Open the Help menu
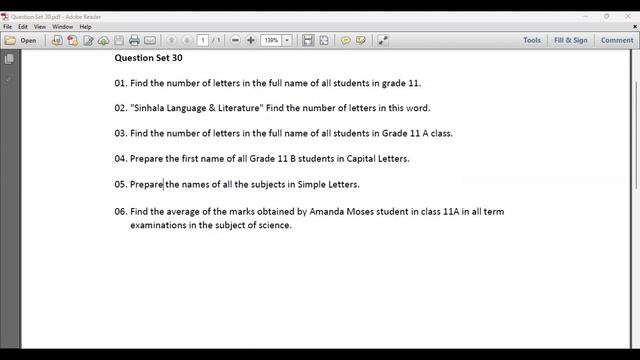The image size is (640, 360). coord(85,27)
